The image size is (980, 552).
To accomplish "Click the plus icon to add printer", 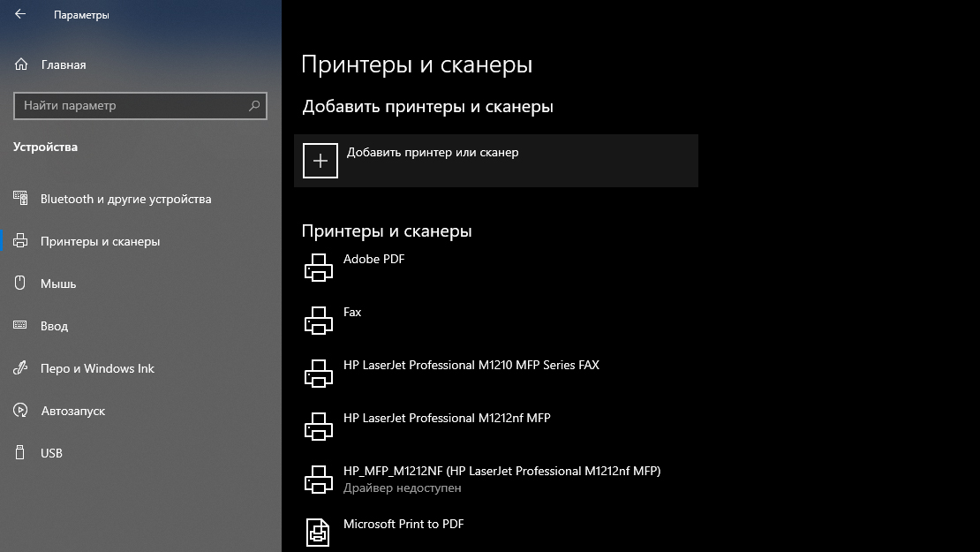I will (320, 161).
